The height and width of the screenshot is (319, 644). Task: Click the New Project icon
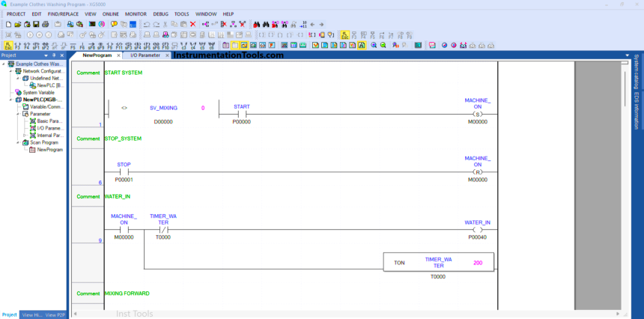click(x=7, y=24)
